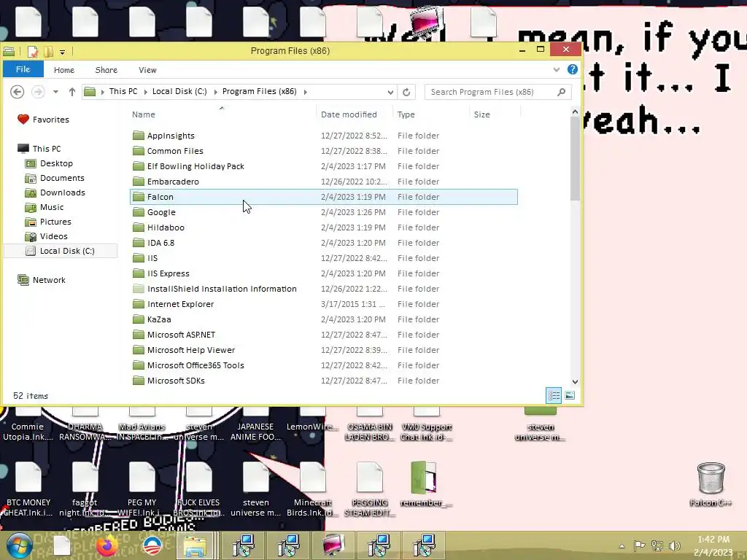The image size is (747, 560).
Task: Select Network in the navigation pane
Action: click(49, 280)
